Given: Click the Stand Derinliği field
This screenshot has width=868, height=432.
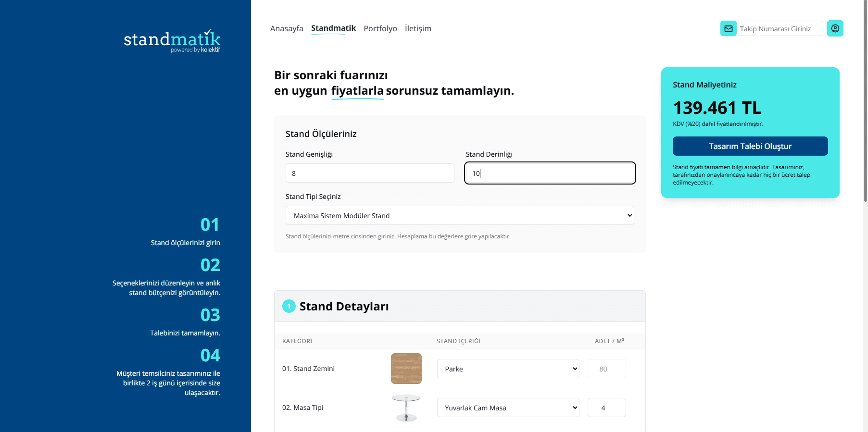Looking at the screenshot, I should (550, 173).
